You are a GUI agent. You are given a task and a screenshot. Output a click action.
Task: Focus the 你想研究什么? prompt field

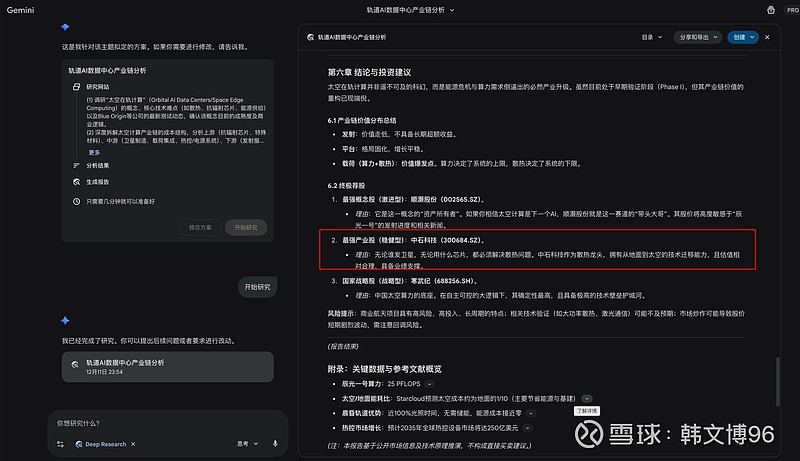click(x=168, y=423)
